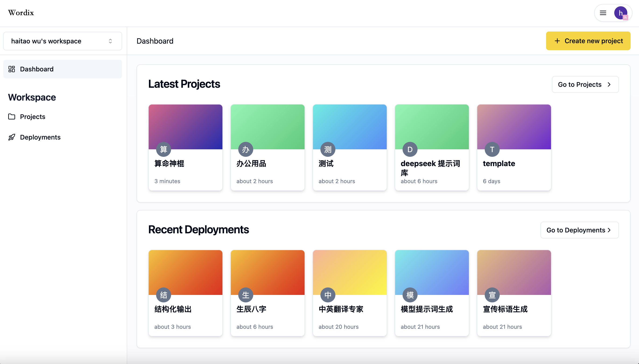Click the plus icon on Create new project
This screenshot has width=639, height=364.
click(x=557, y=41)
